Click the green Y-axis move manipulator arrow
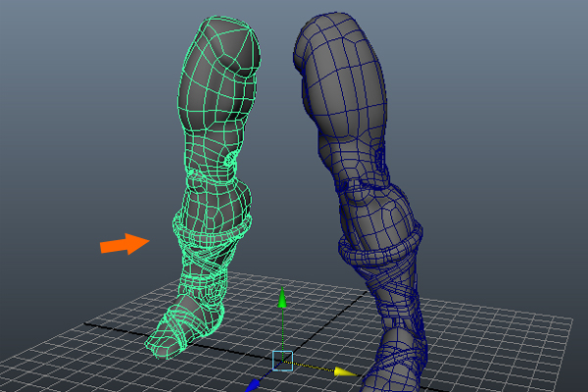This screenshot has width=588, height=392. [x=282, y=298]
